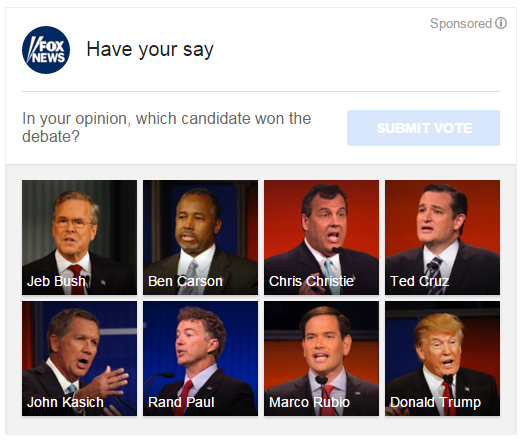Pick the Chris Christie photo tile
This screenshot has height=446, width=524.
click(x=321, y=238)
